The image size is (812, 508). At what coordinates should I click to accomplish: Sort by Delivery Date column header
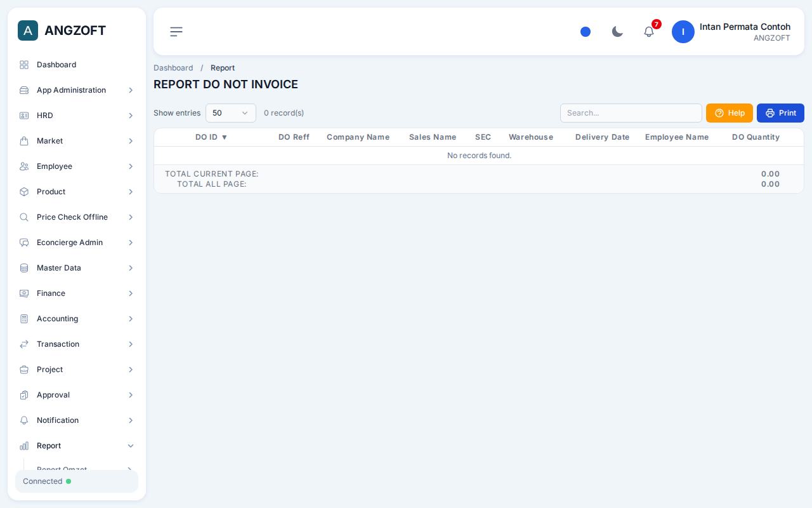tap(602, 137)
